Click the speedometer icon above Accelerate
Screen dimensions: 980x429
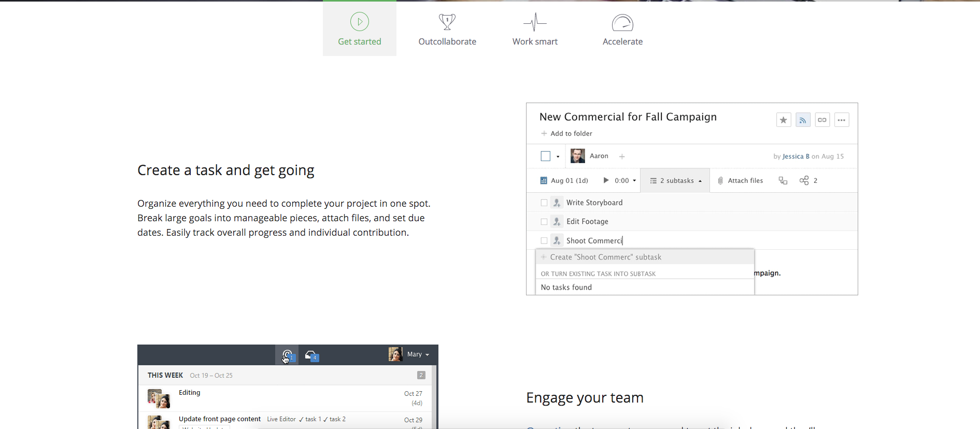point(622,22)
